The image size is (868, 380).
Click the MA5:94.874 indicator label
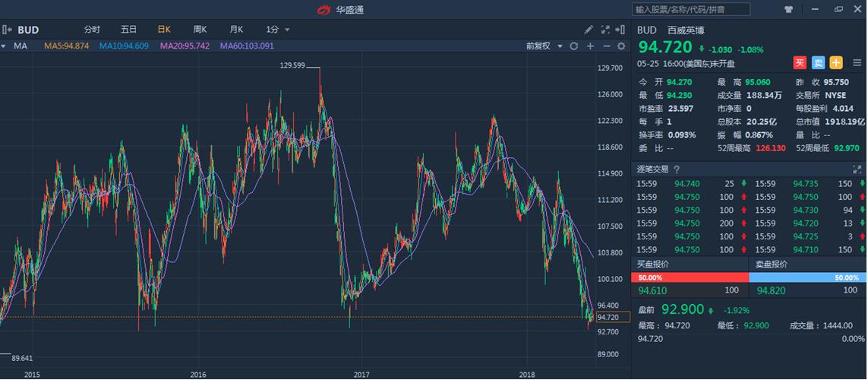(66, 46)
